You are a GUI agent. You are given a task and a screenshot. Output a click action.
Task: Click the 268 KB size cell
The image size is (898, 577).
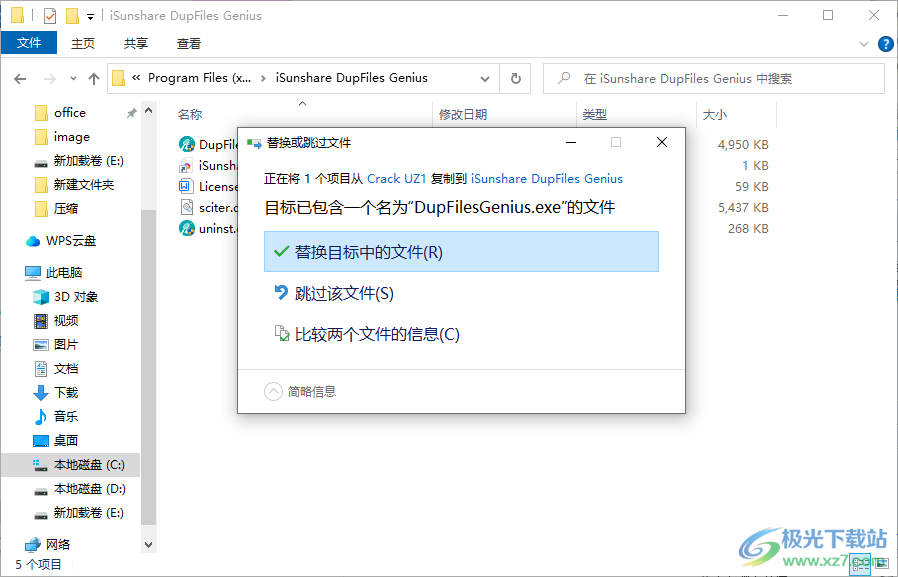[748, 229]
